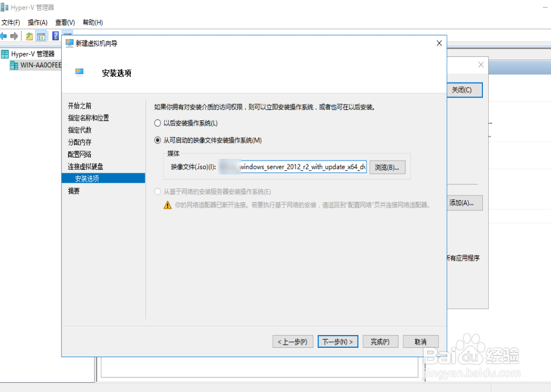Click the back navigation arrow on toolbar
551x392 pixels.
(5, 35)
